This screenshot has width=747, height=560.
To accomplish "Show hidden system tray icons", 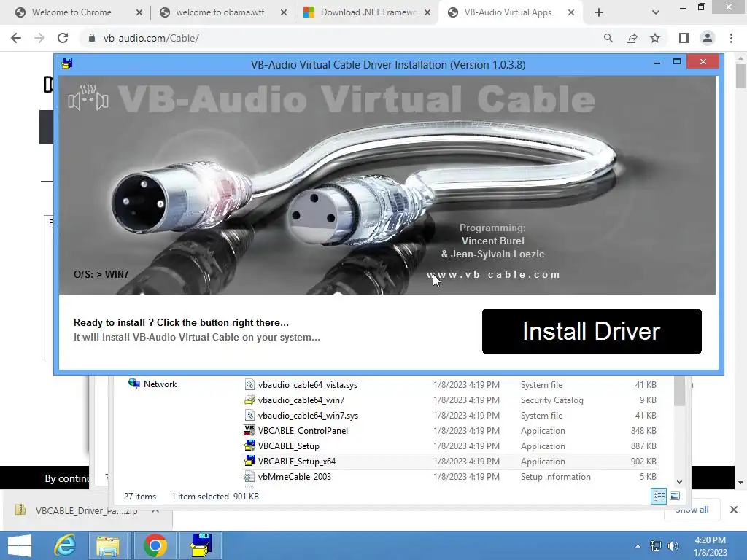I will point(638,546).
